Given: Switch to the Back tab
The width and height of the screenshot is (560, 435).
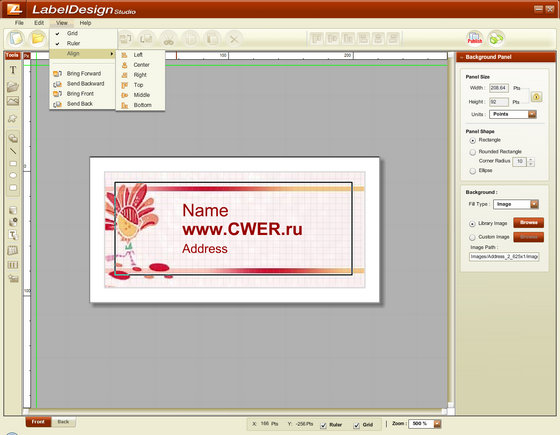Looking at the screenshot, I should point(63,422).
